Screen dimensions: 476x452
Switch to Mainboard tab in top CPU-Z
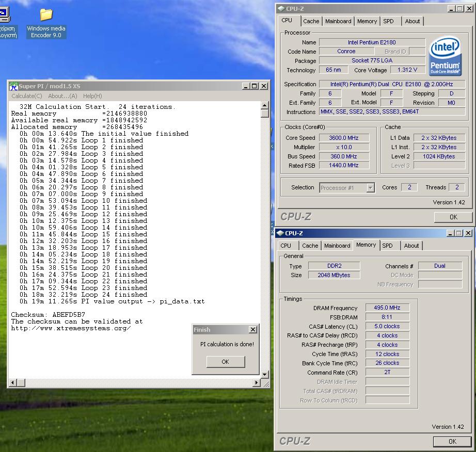(x=338, y=21)
